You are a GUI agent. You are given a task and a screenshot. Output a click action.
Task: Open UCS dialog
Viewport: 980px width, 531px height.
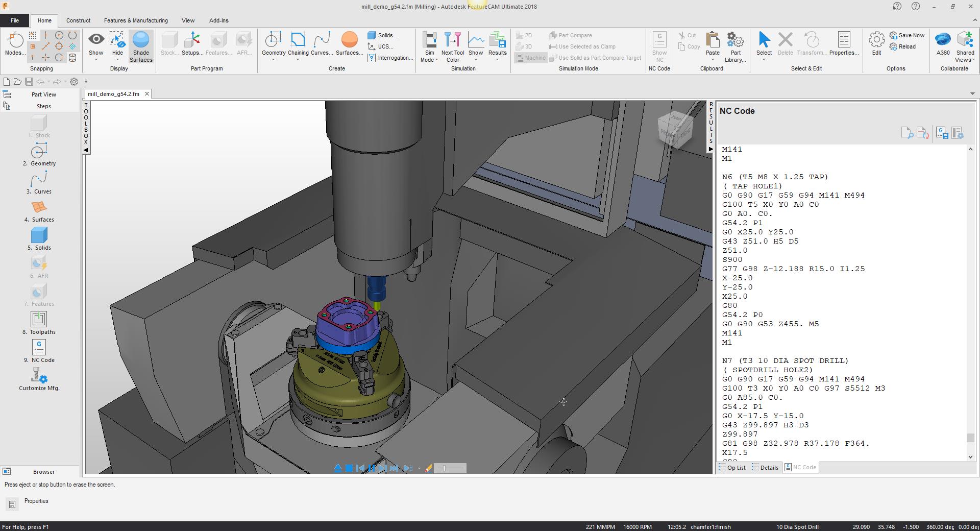pyautogui.click(x=380, y=46)
